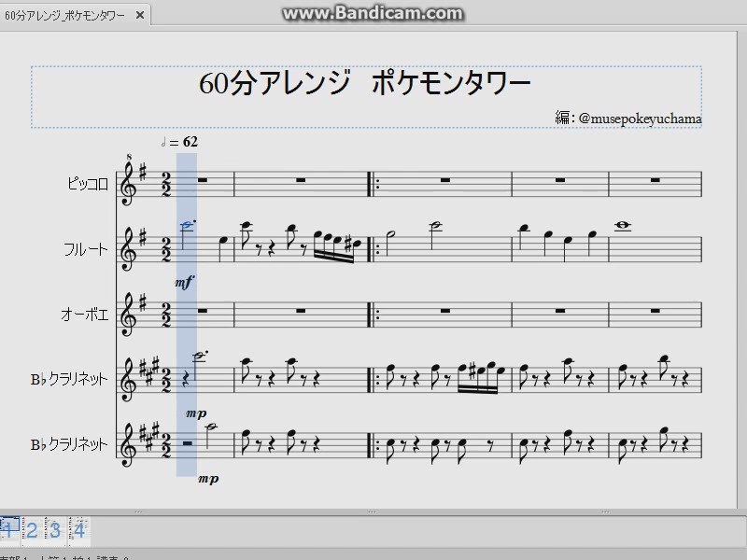Screen dimensions: 747x560
Task: Select the オーボエ instrument name
Action: tap(85, 315)
